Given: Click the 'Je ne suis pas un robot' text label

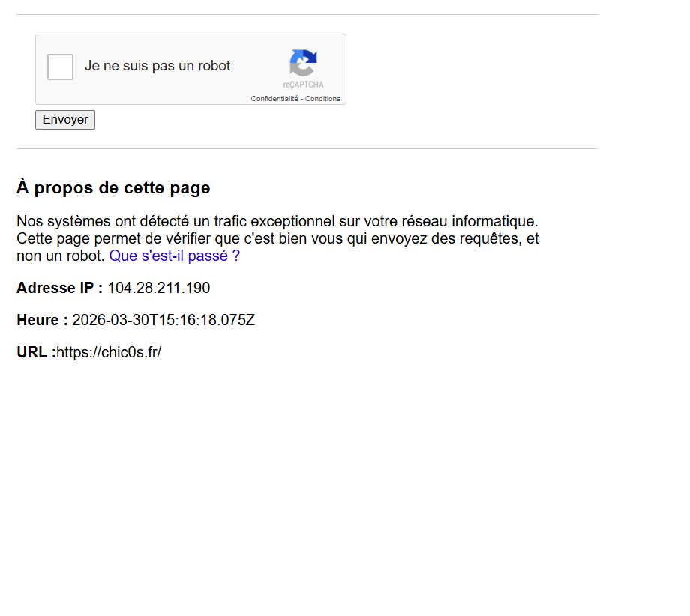Looking at the screenshot, I should [x=157, y=66].
